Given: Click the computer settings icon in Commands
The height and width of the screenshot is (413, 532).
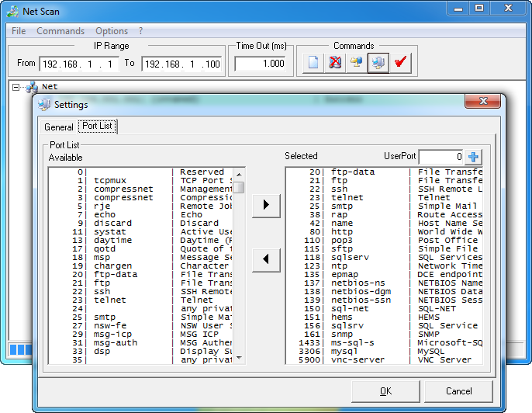Looking at the screenshot, I should [x=378, y=63].
